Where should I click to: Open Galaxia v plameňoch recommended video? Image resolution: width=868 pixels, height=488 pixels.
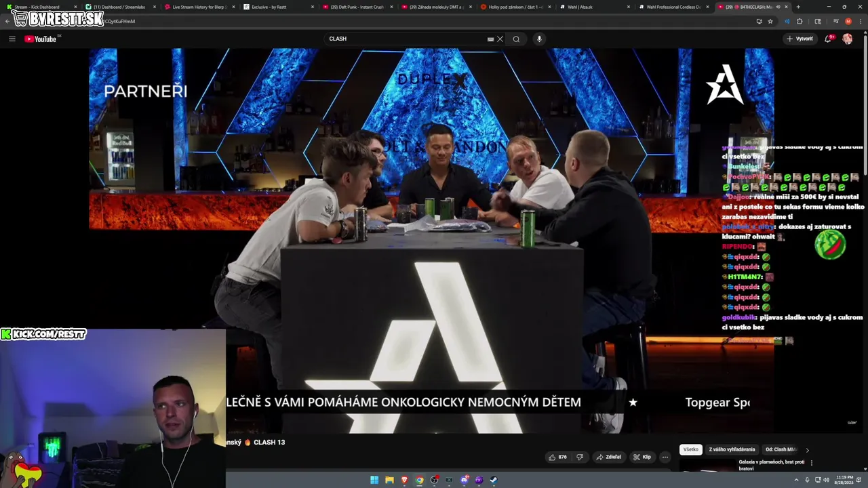point(772,465)
